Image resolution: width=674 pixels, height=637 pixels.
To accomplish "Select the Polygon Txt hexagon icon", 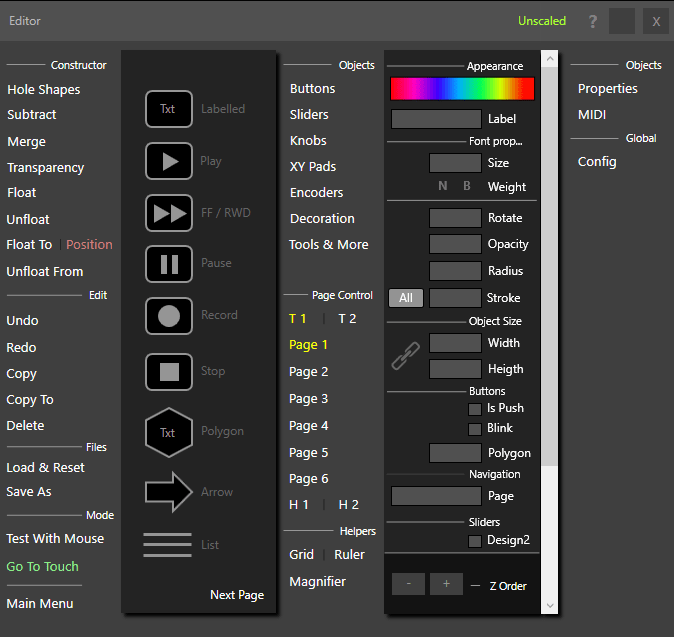I will [169, 432].
